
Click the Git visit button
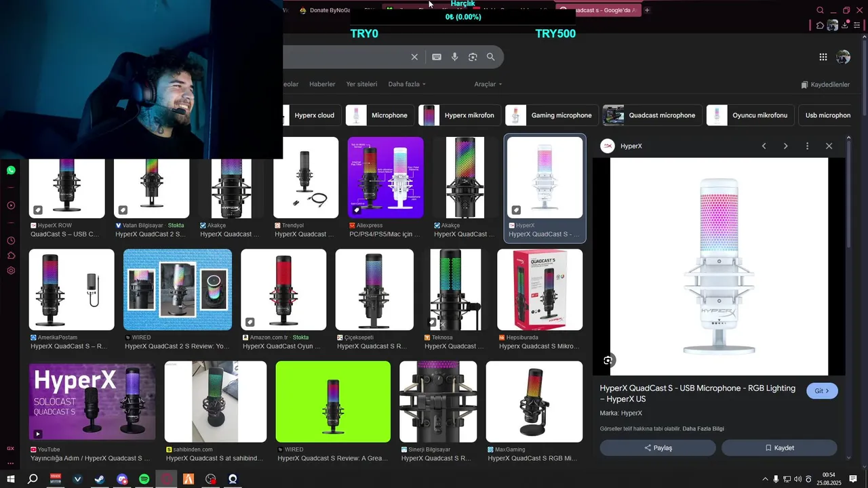coord(822,391)
